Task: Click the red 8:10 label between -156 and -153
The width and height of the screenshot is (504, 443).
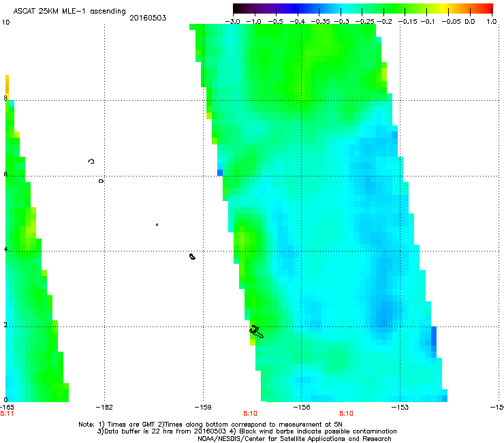Action: click(346, 414)
